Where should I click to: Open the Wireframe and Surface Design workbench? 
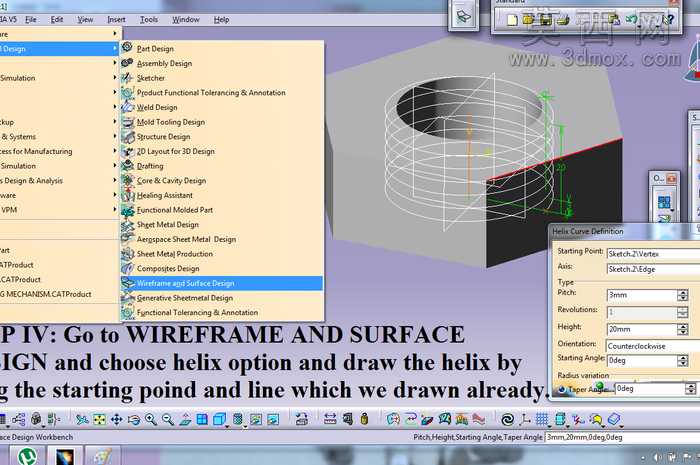tap(221, 283)
